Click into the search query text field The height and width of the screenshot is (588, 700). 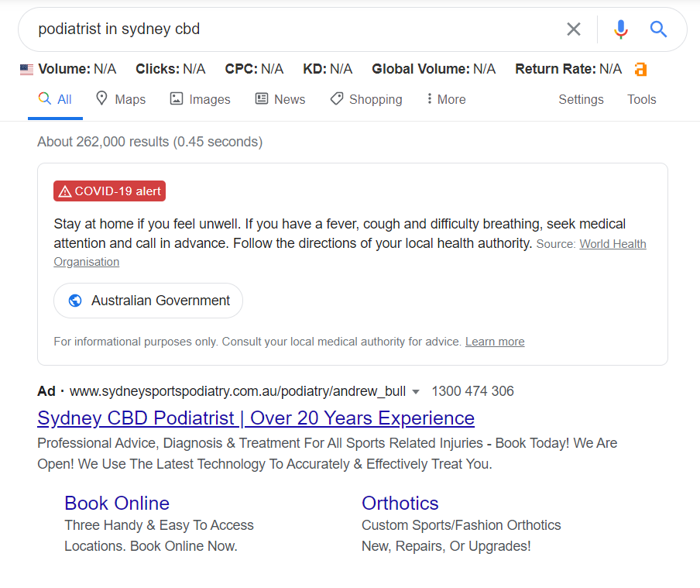pyautogui.click(x=294, y=29)
